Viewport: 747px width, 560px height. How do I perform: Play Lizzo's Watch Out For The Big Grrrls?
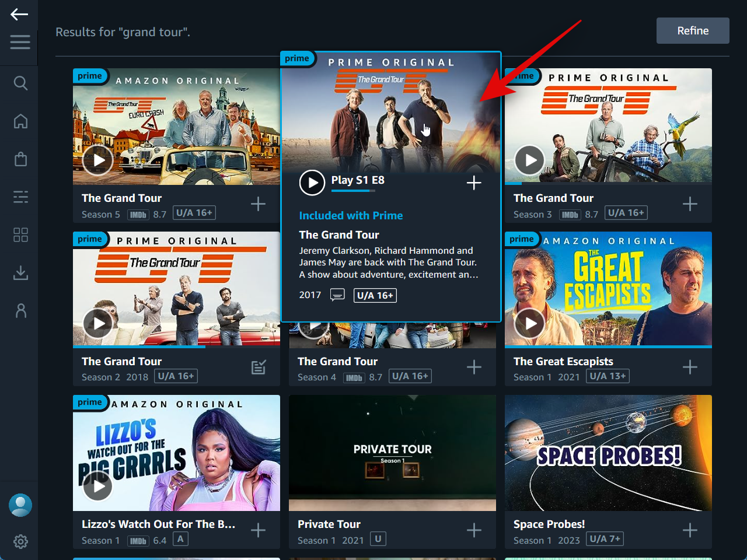coord(97,487)
